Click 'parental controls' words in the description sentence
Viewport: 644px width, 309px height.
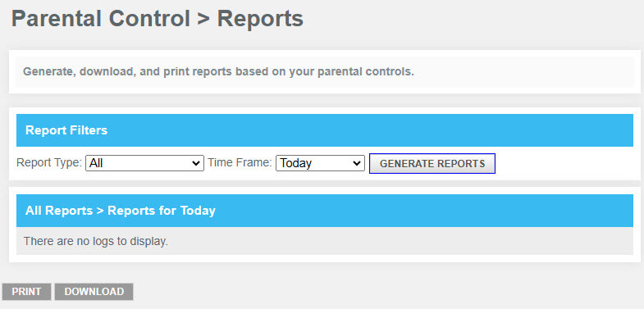[x=366, y=72]
